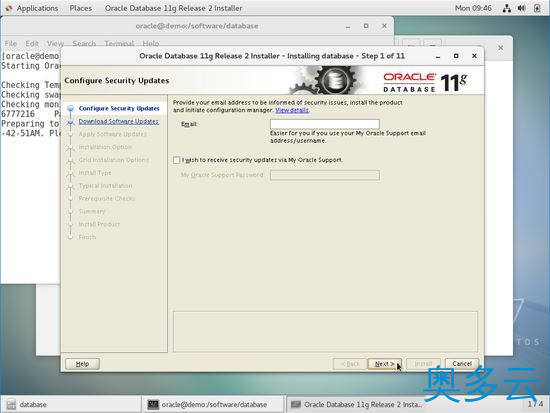Viewport: 550px width, 413px height.
Task: Close the terminal window
Action: (x=384, y=26)
